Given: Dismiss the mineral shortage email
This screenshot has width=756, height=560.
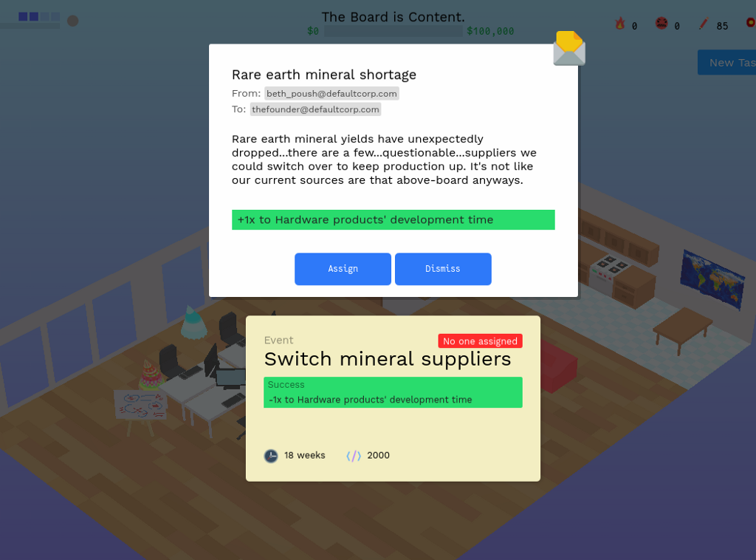Looking at the screenshot, I should [x=443, y=269].
